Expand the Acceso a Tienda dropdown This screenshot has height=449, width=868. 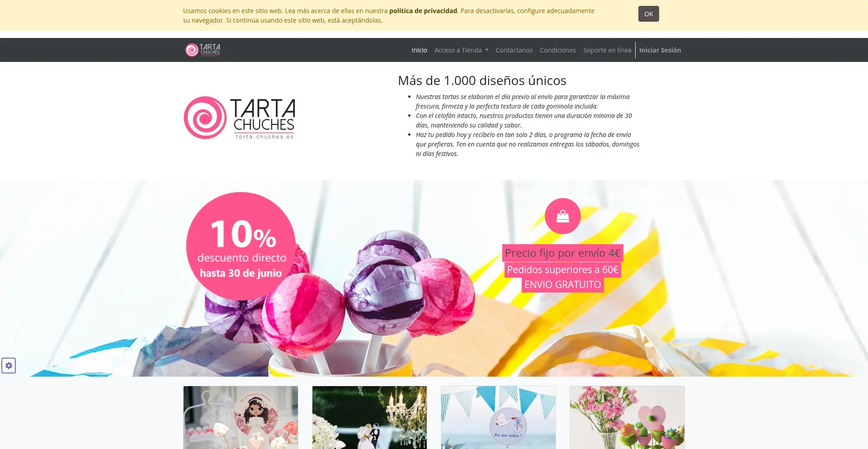click(461, 50)
